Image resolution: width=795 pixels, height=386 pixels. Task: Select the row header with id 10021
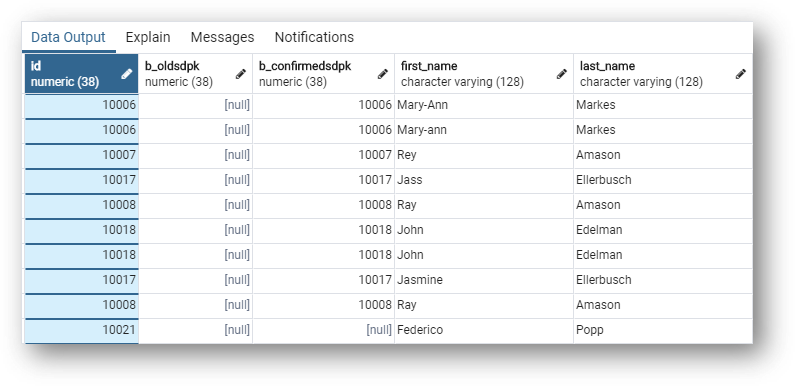coord(81,330)
